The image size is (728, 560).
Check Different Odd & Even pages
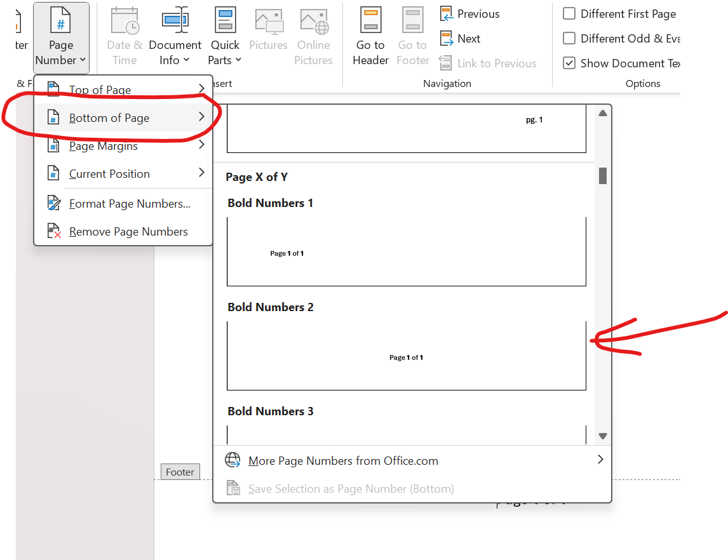(x=569, y=38)
